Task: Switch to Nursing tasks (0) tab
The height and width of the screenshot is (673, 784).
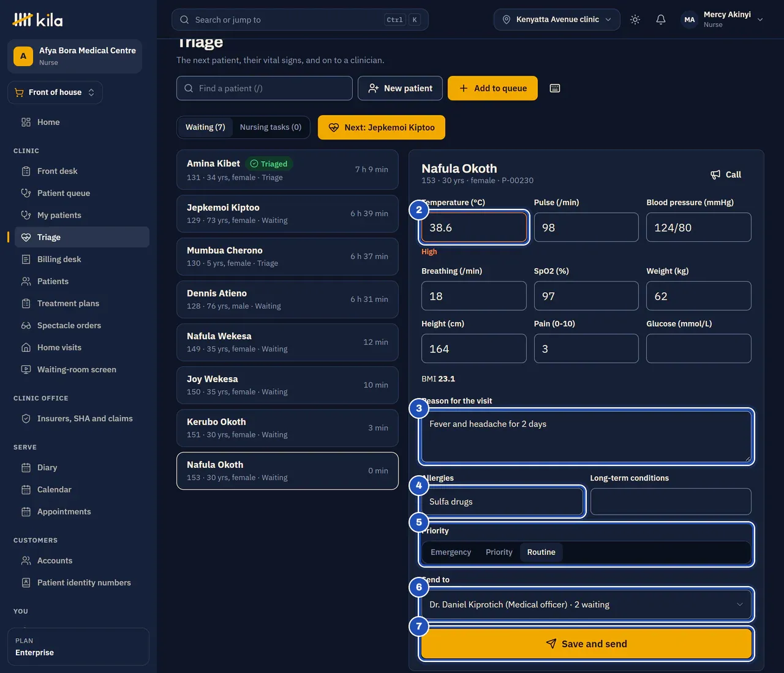Action: (x=271, y=127)
